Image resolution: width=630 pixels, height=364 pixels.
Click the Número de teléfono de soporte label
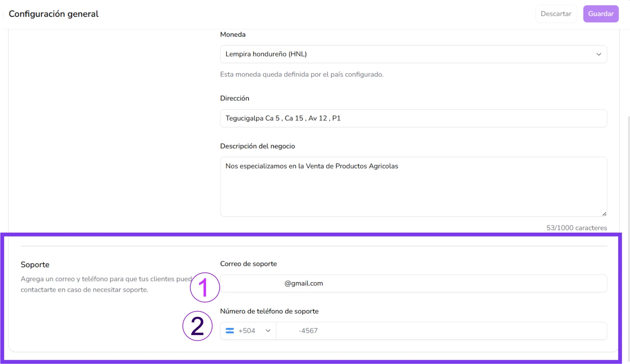coord(269,311)
